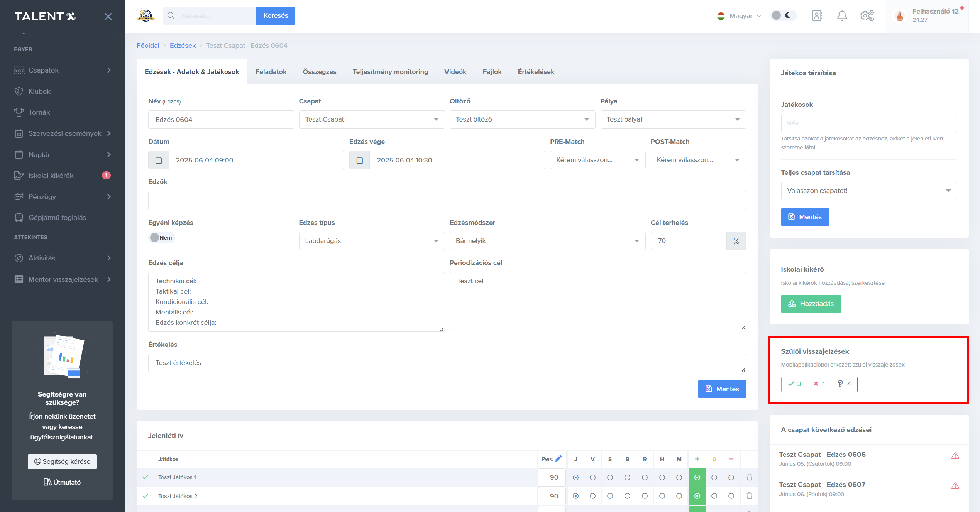Image resolution: width=980 pixels, height=512 pixels.
Task: Click the Segítség kérése button
Action: pos(62,461)
